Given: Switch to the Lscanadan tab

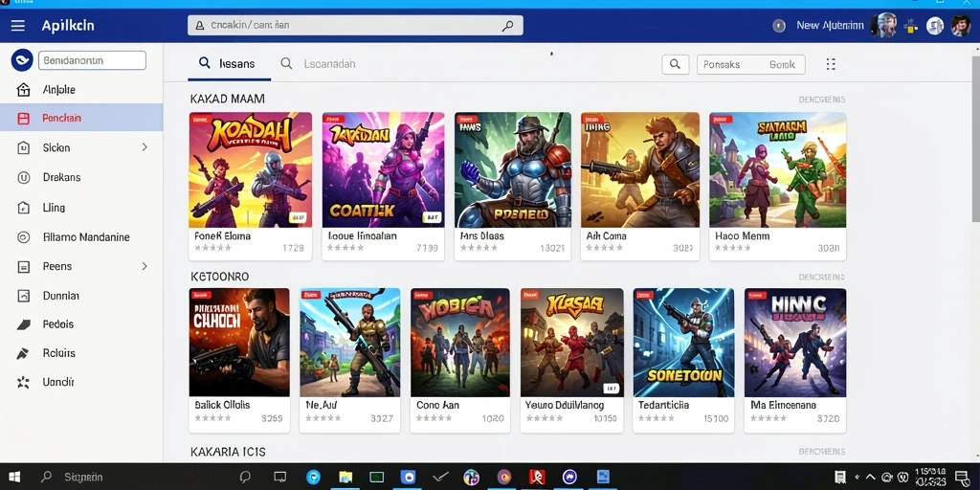Looking at the screenshot, I should click(x=318, y=63).
